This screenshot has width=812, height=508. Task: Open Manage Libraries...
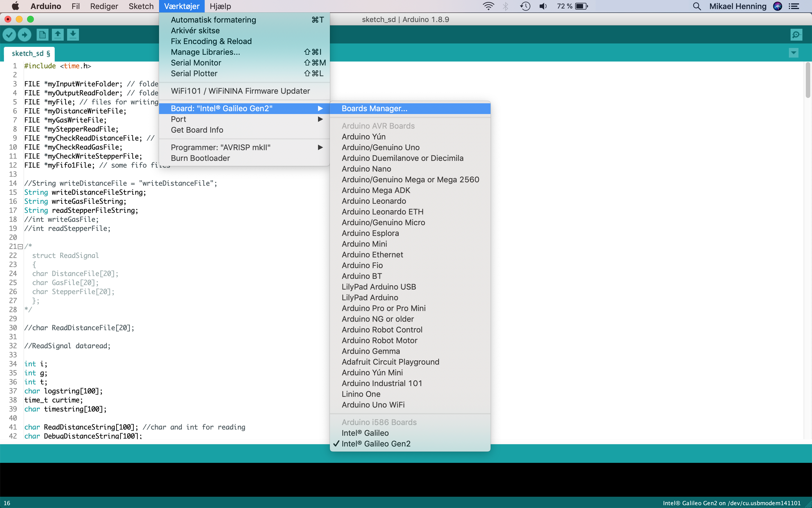click(244, 52)
